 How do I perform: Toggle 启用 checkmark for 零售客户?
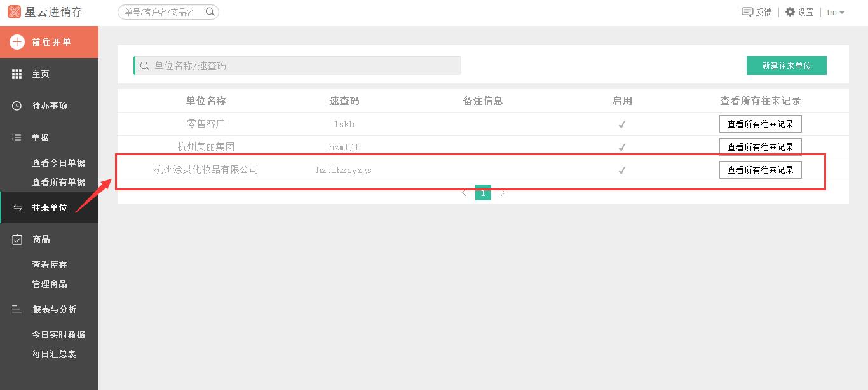click(622, 125)
